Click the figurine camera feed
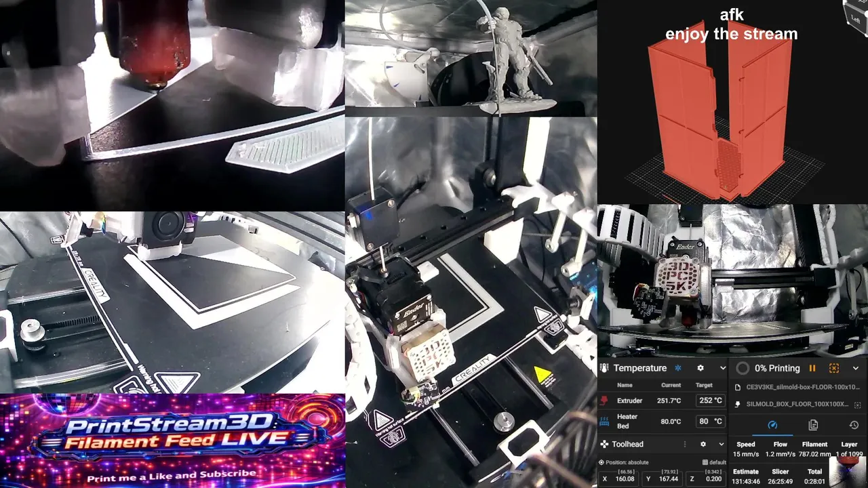 (471, 58)
